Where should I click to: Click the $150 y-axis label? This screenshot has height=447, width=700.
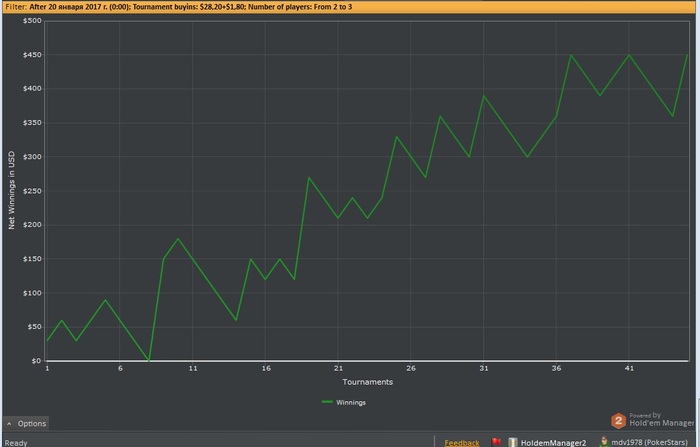tap(32, 259)
